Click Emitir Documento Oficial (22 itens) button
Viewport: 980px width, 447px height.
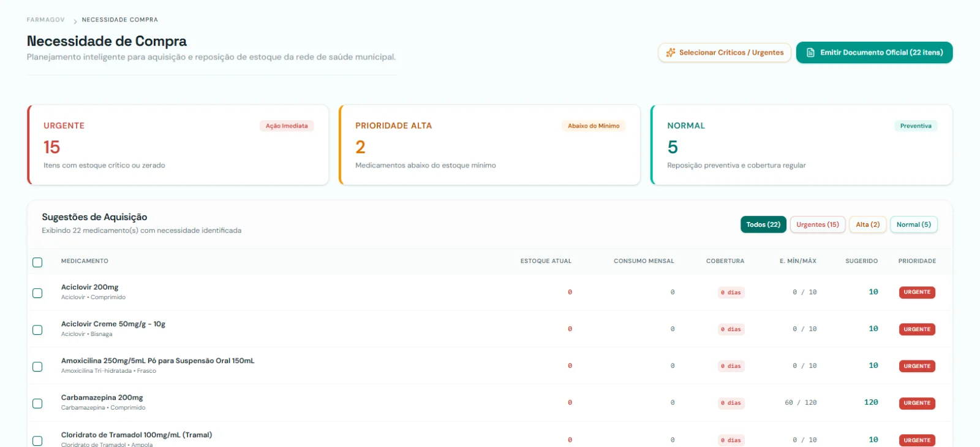[x=875, y=53]
